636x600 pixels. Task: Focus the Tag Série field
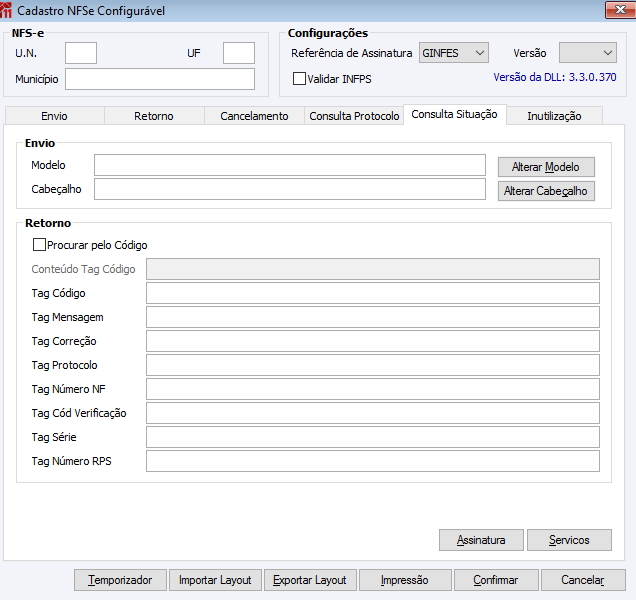pos(373,437)
